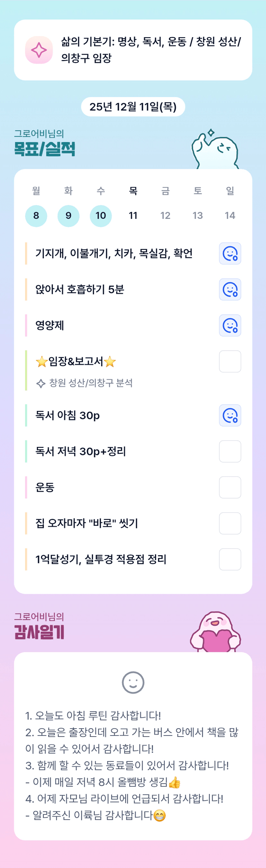
Task: Open the 25년 12월 11일(목) date pill
Action: pyautogui.click(x=133, y=107)
